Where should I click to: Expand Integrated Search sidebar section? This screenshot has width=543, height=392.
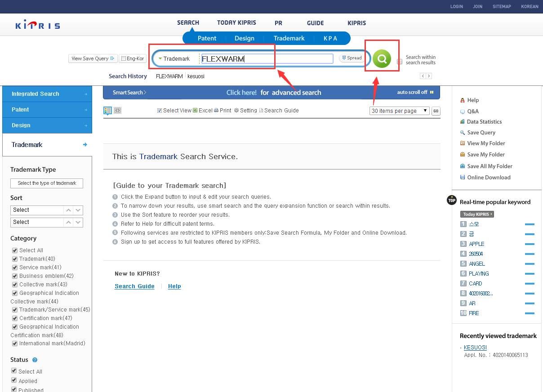[x=47, y=94]
